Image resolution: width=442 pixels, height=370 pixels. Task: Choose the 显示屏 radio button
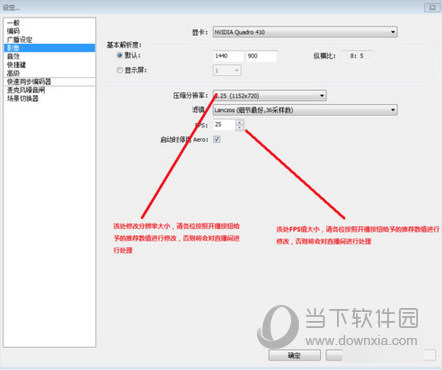coord(120,70)
